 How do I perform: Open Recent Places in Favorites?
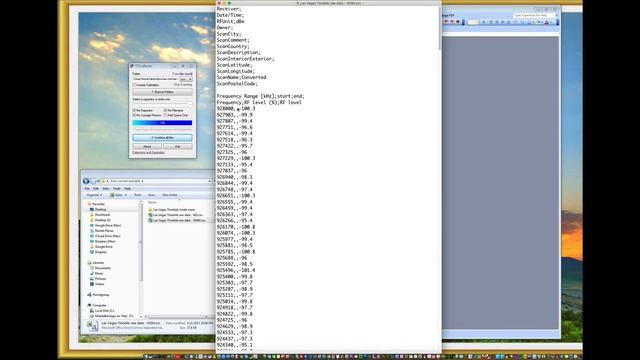pyautogui.click(x=104, y=231)
